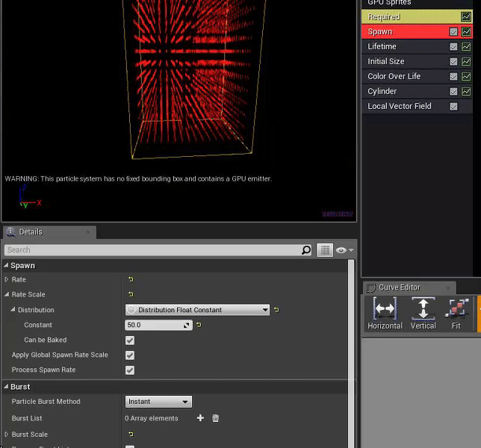Add element to Burst List

[200, 418]
